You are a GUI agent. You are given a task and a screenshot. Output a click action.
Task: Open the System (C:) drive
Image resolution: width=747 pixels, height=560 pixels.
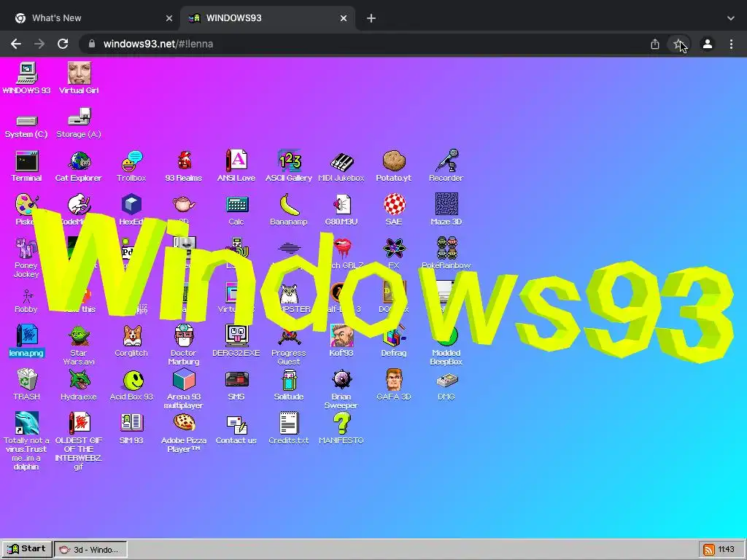(x=27, y=126)
